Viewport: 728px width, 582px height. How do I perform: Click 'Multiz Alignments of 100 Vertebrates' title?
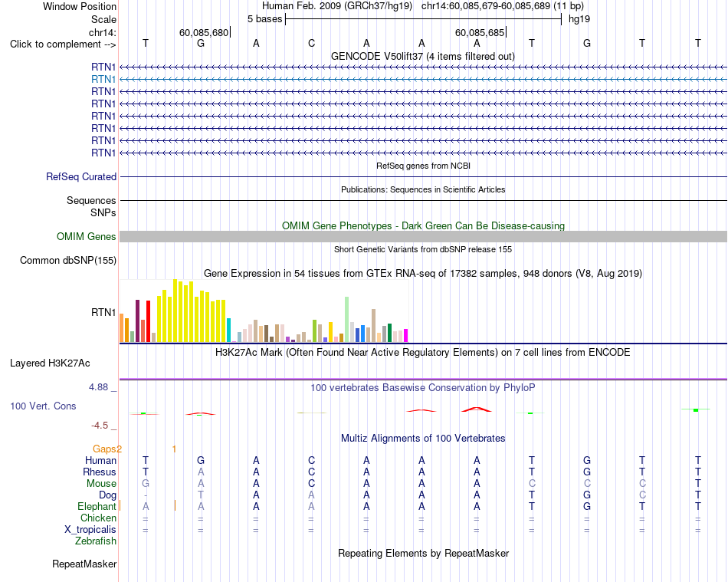pos(423,438)
